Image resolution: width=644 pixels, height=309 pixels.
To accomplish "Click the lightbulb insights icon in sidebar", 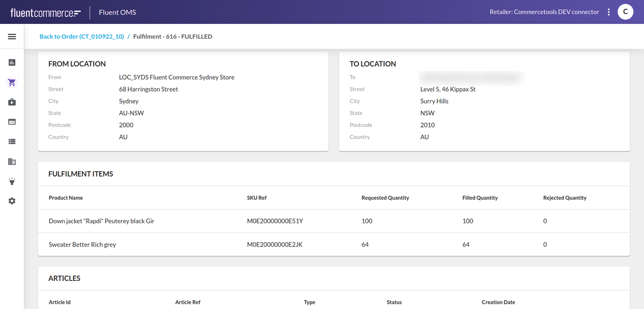I will click(12, 182).
